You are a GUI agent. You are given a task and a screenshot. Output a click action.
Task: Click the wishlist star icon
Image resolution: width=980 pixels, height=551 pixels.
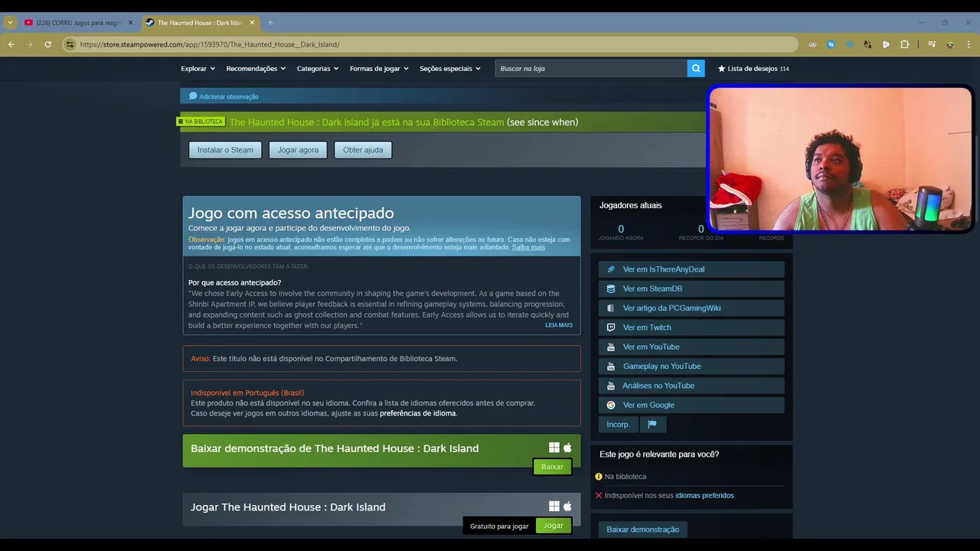pyautogui.click(x=721, y=68)
